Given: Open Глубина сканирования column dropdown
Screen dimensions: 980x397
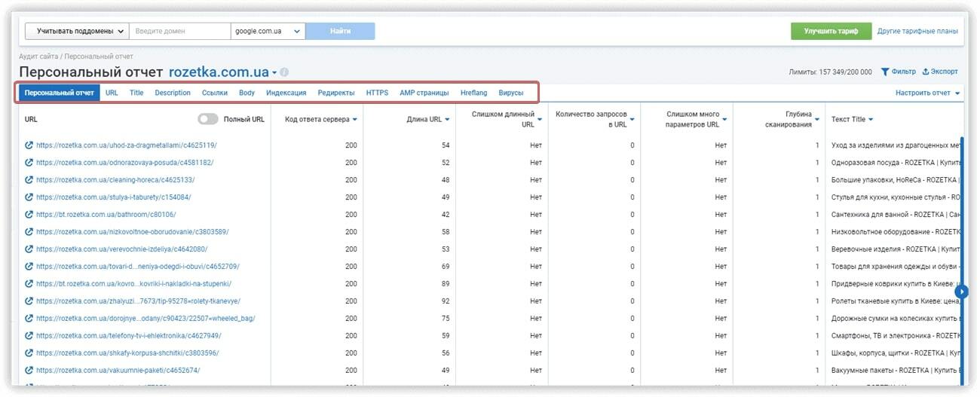Looking at the screenshot, I should 817,119.
